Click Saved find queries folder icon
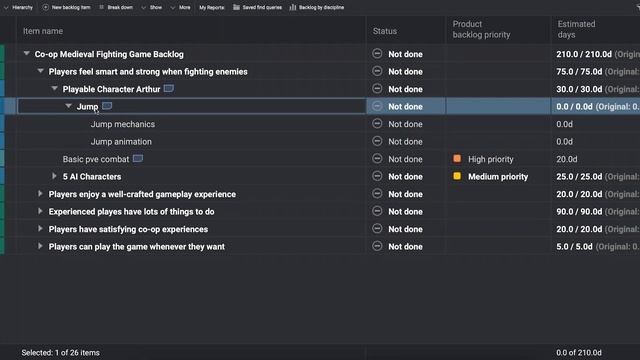Screen dimensions: 640x360 point(236,7)
